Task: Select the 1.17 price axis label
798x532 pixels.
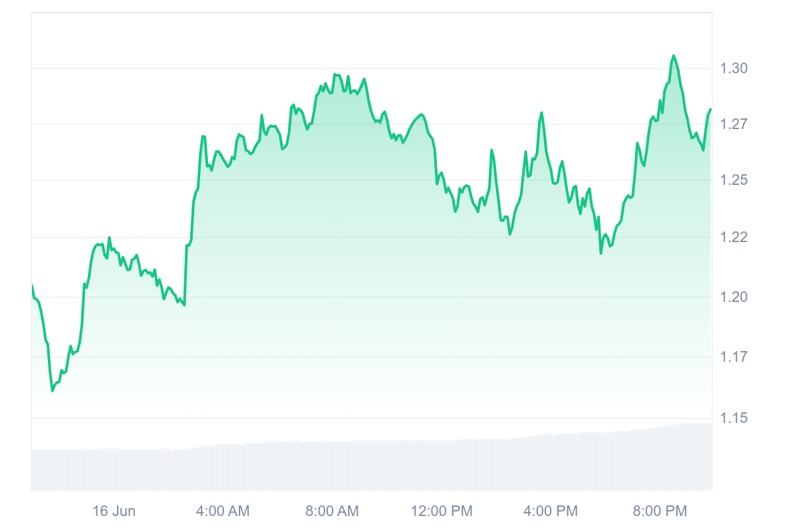Action: (733, 357)
